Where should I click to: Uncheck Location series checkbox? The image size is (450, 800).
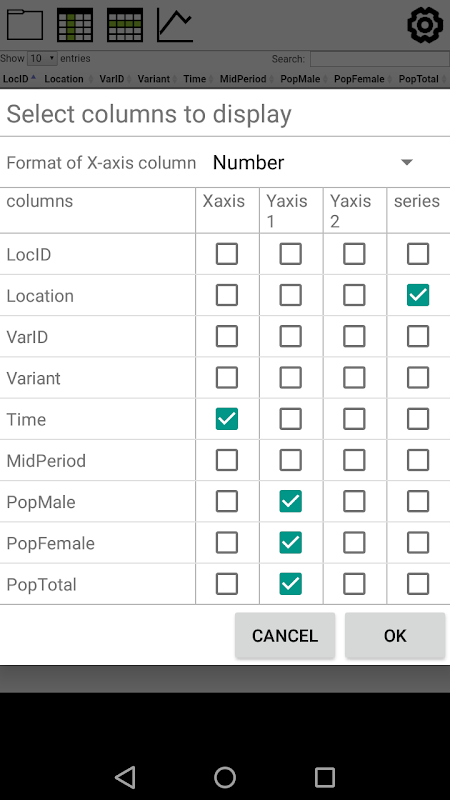(x=418, y=295)
